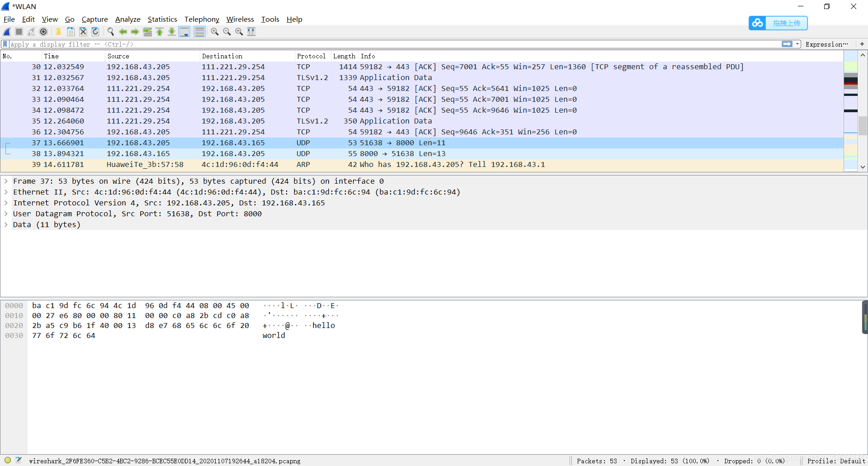
Task: Go forward in packet history
Action: click(135, 32)
